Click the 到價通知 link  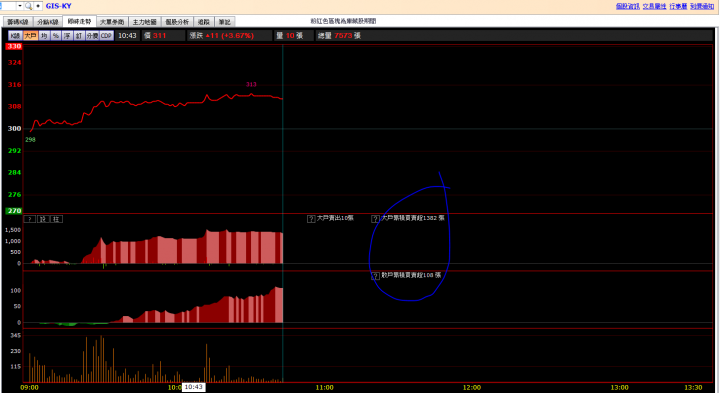pos(702,6)
